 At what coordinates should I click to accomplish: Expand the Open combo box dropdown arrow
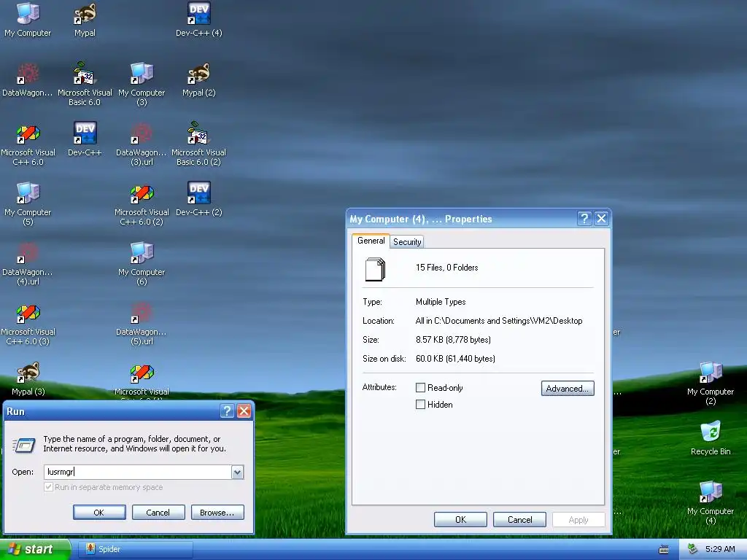[237, 472]
